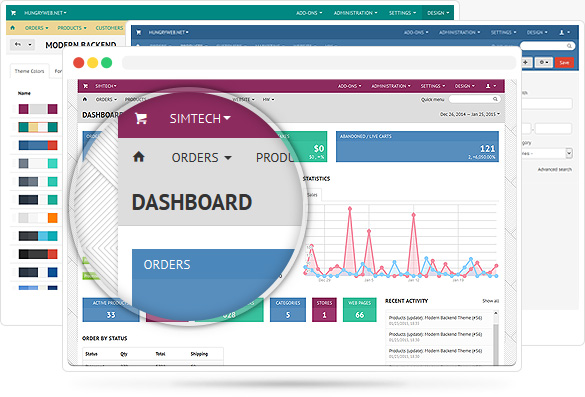Click the plus icon button beside Save
Viewport: 585px width, 397px height.
click(525, 62)
